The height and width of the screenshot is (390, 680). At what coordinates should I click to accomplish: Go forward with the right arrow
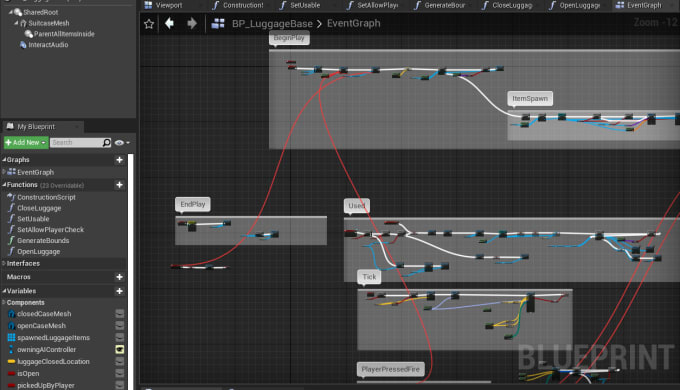pyautogui.click(x=191, y=23)
